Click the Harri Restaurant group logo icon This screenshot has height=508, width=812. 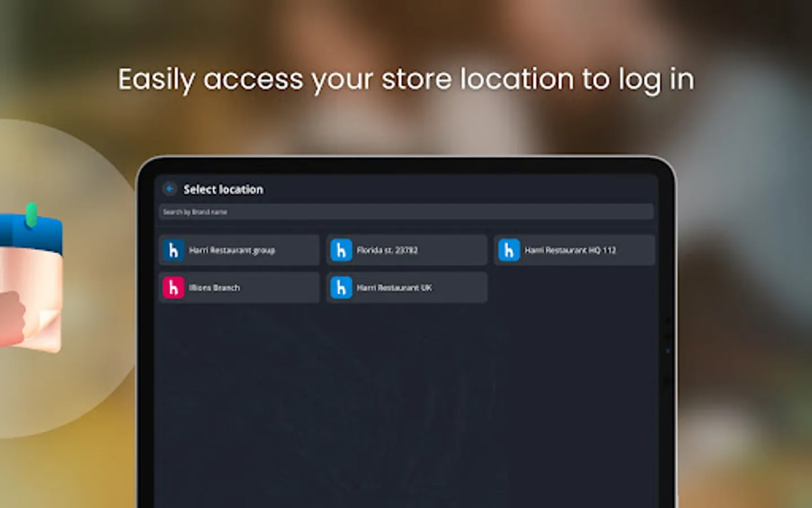(x=173, y=250)
